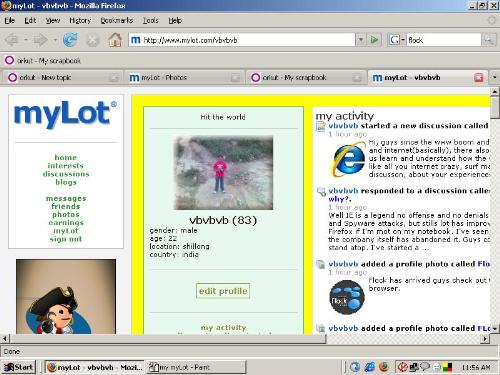
Task: Click the vertical scrollbar up arrow
Action: coord(495,91)
